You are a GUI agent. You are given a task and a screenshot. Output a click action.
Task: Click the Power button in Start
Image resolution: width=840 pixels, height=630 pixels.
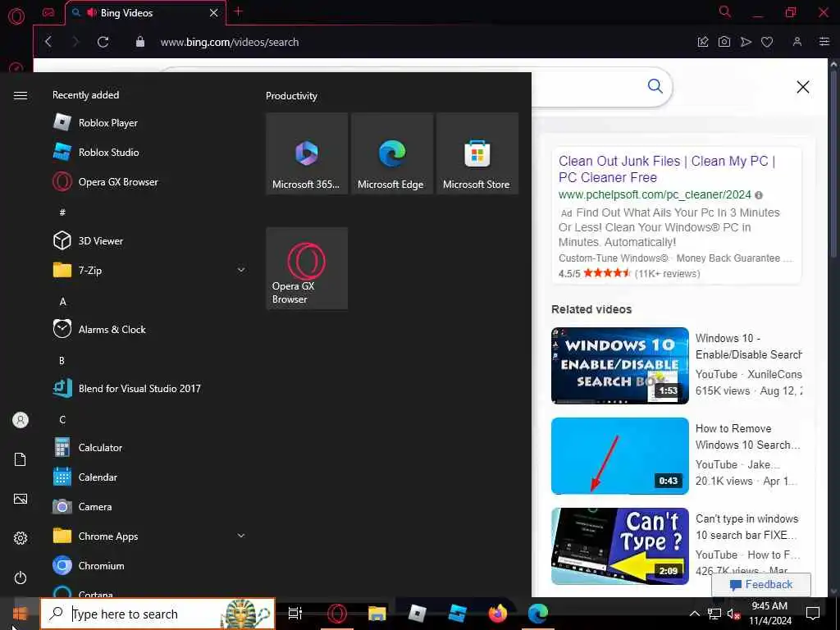point(21,577)
